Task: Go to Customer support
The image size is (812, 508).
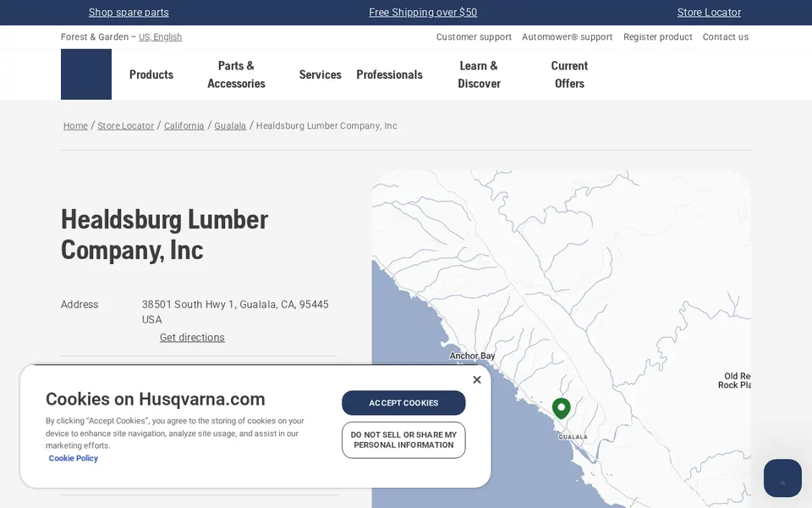Action: [474, 36]
